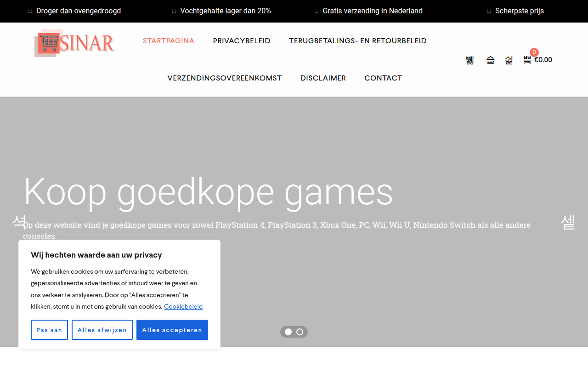Click 'Vochtgehalte lager dan 20%' text

pos(226,11)
